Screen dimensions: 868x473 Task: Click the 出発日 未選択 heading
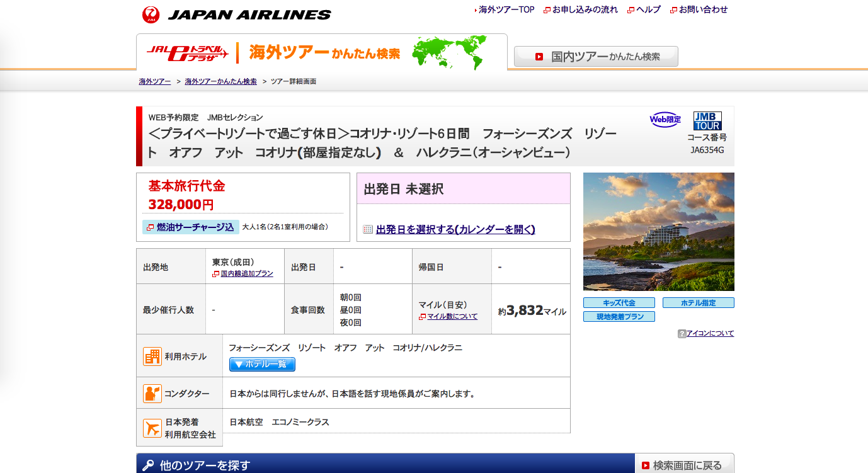pos(404,189)
